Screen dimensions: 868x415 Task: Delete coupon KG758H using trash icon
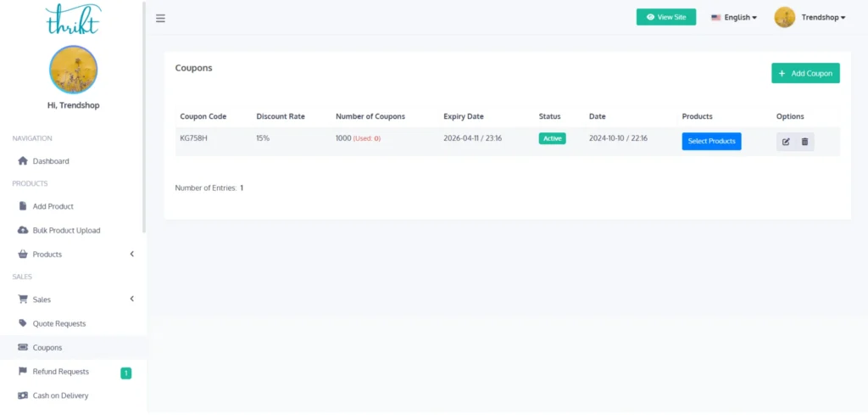click(804, 142)
